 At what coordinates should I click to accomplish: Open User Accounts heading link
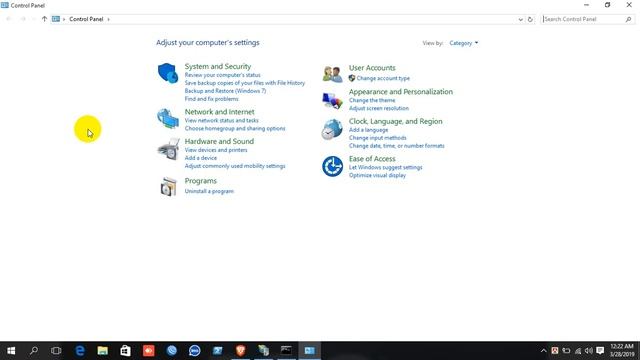372,68
